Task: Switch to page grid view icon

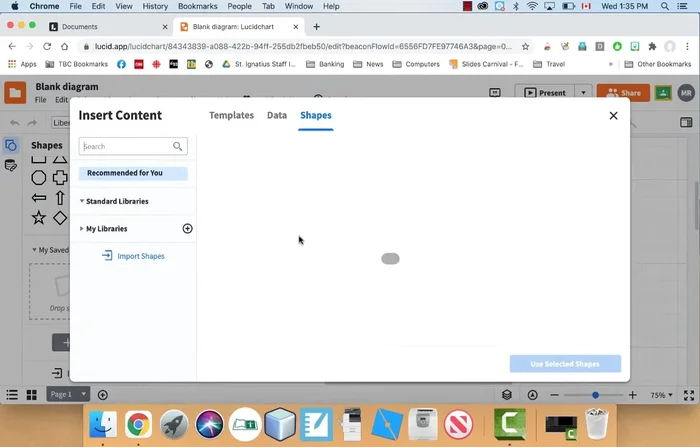Action: 31,395
